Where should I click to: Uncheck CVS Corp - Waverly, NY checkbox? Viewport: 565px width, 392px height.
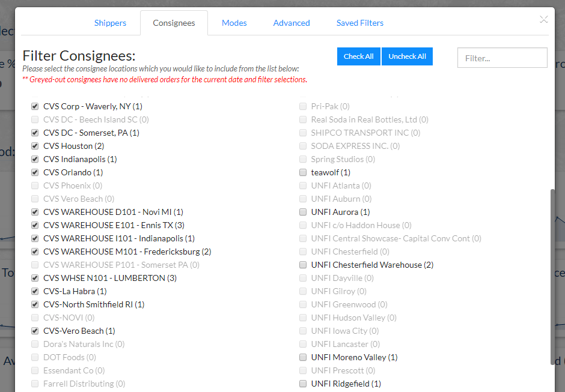[x=35, y=106]
